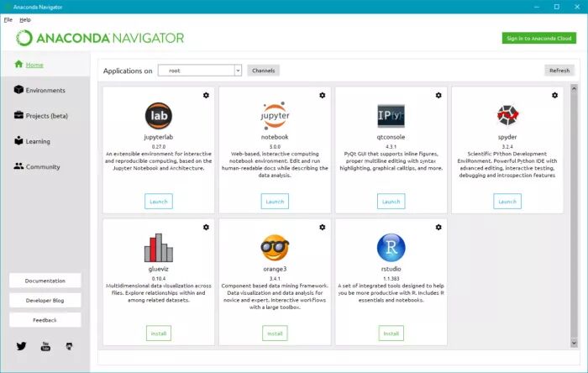
Task: Open settings gear for notebook card
Action: pyautogui.click(x=322, y=95)
